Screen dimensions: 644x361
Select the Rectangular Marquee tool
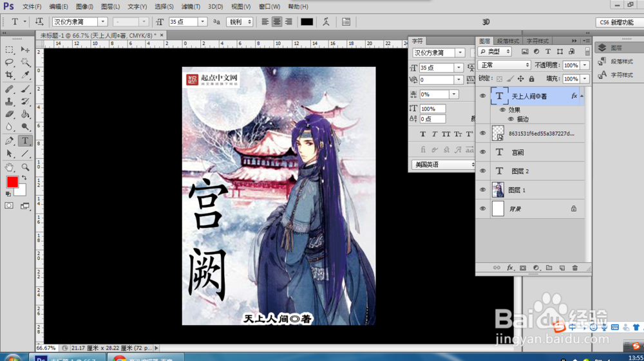click(9, 50)
